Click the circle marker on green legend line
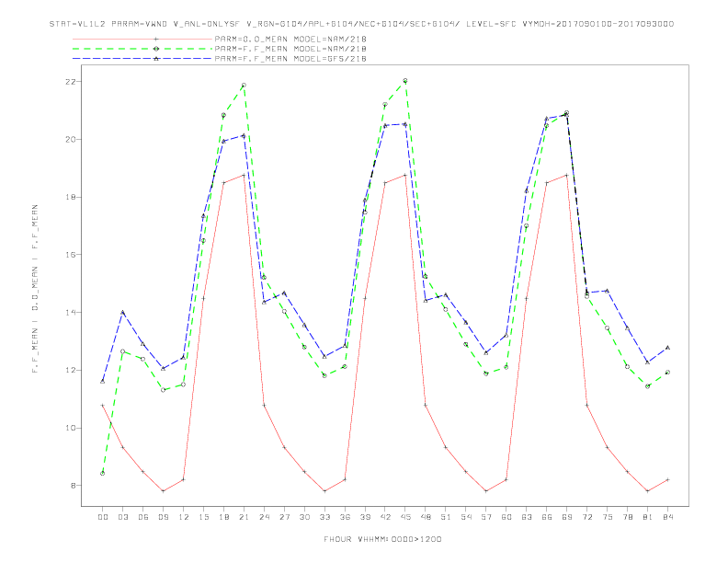728x563 pixels. pyautogui.click(x=156, y=49)
